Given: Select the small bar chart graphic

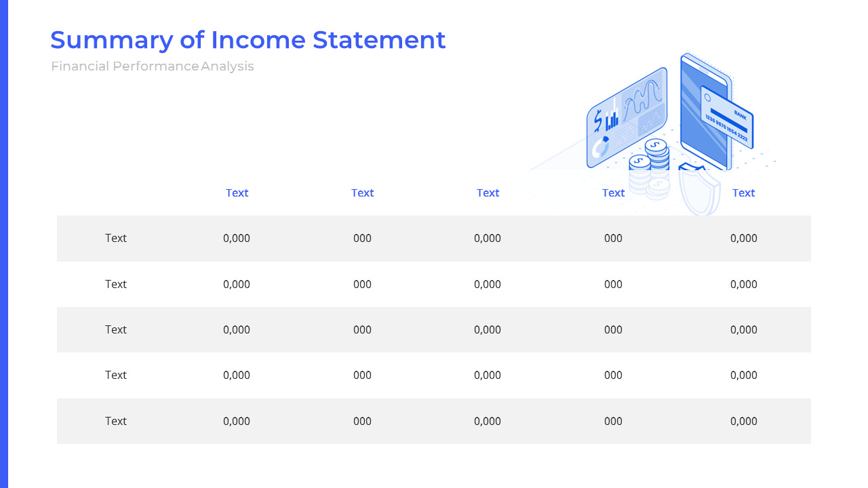Looking at the screenshot, I should pyautogui.click(x=612, y=121).
